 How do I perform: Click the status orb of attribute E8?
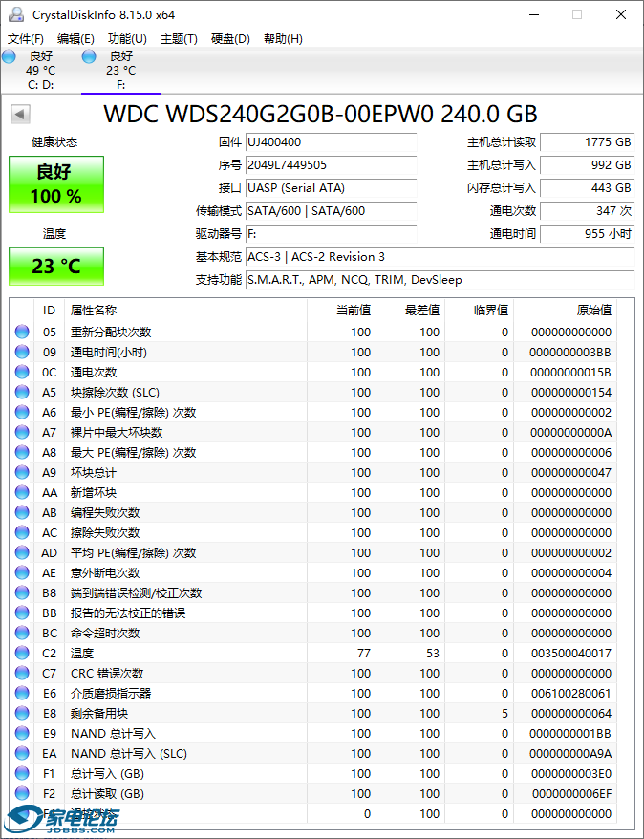pyautogui.click(x=22, y=713)
